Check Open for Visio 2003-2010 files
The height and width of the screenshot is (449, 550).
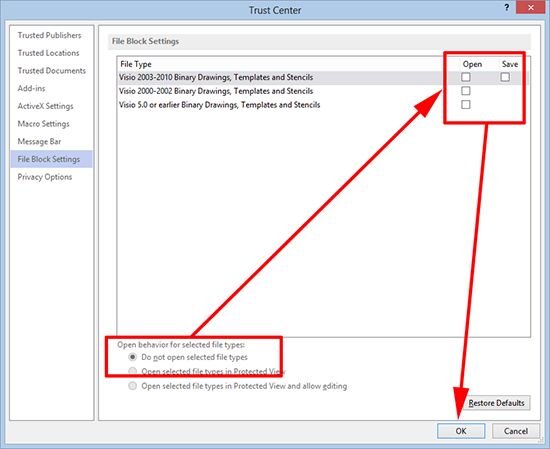pyautogui.click(x=466, y=77)
